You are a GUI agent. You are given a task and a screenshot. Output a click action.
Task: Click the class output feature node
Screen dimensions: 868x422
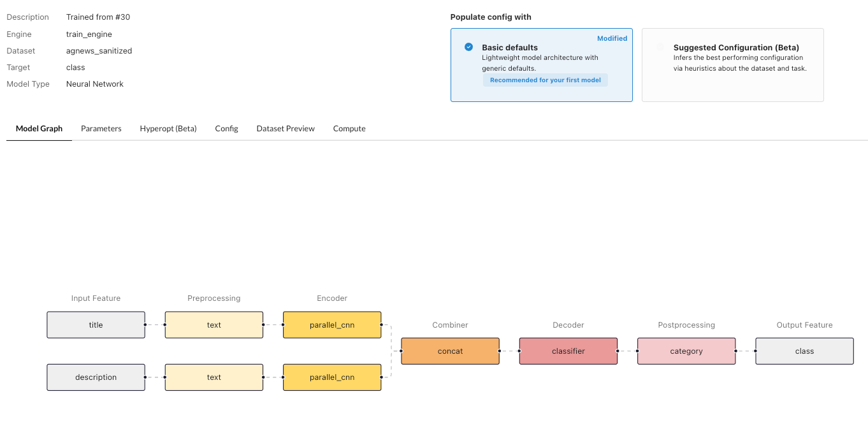(x=804, y=351)
